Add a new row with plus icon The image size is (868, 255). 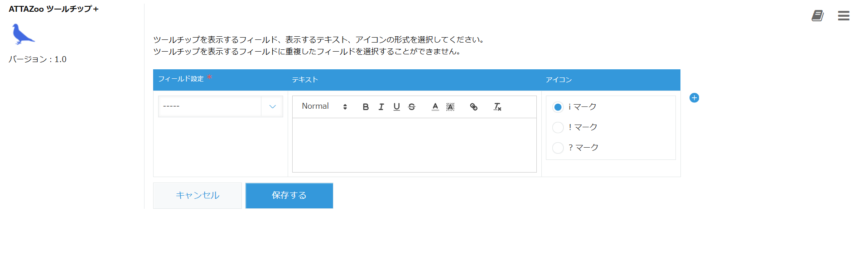click(694, 98)
